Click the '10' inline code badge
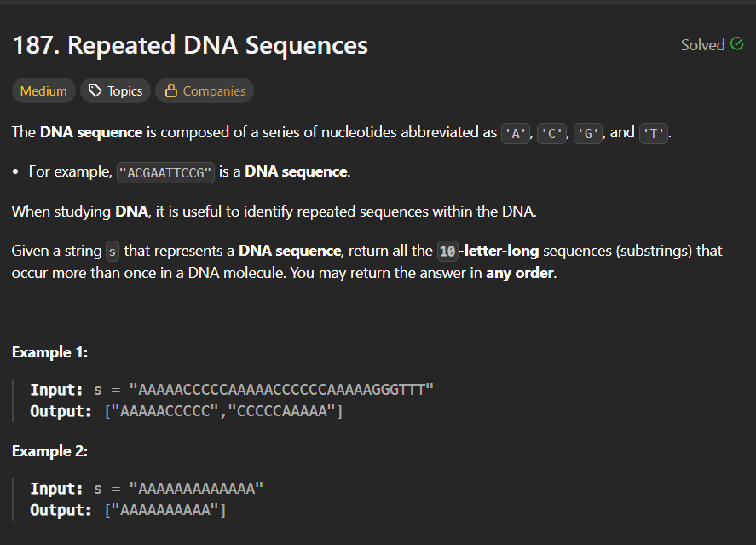Viewport: 756px width, 545px height. [x=449, y=251]
